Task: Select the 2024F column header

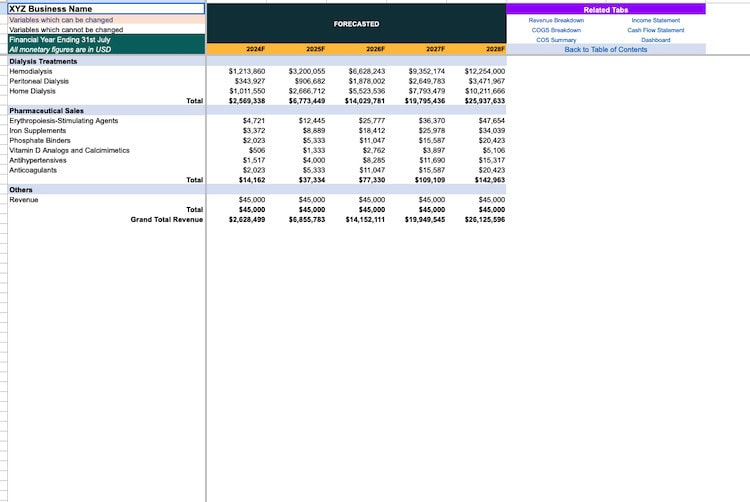Action: click(255, 49)
